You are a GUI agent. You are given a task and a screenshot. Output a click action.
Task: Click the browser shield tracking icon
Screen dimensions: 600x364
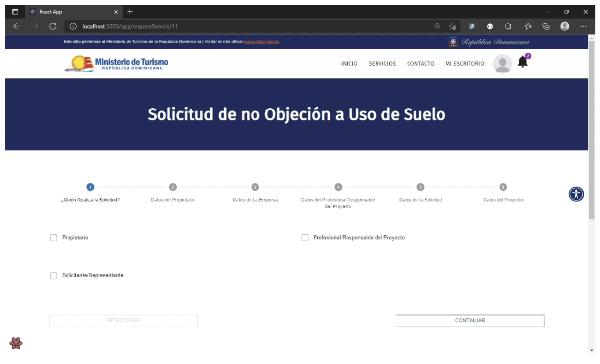coord(472,26)
